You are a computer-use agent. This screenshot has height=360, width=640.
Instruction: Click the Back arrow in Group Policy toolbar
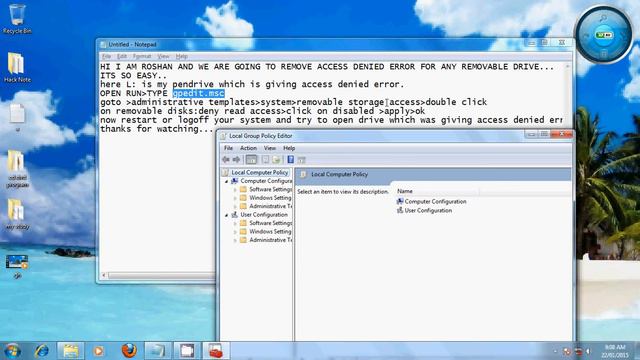tap(226, 160)
